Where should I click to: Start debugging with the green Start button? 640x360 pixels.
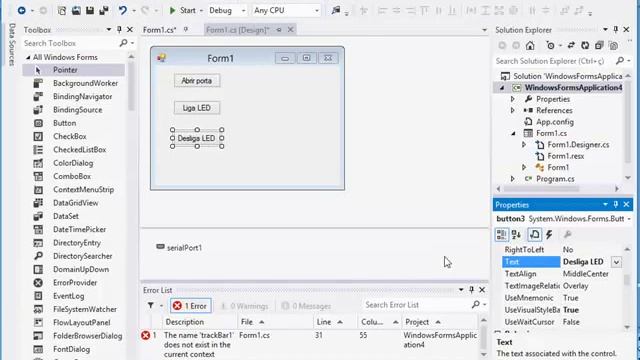coord(183,10)
